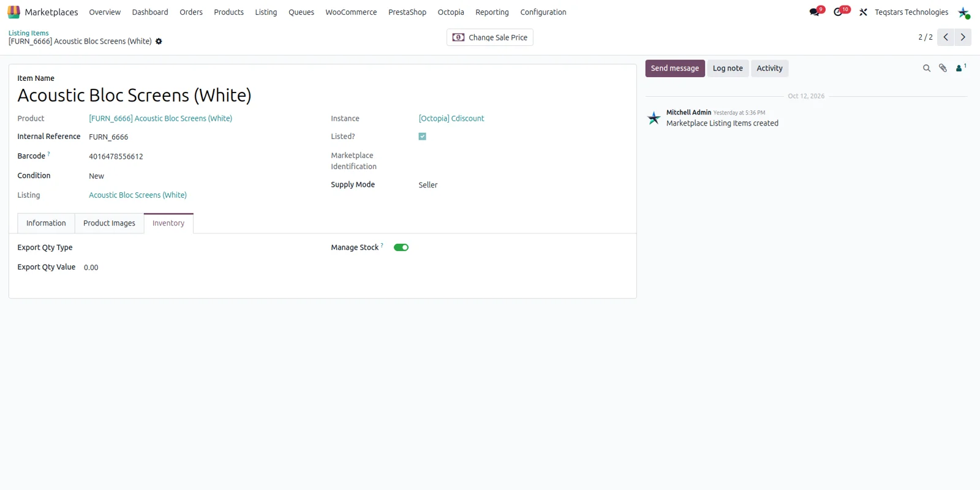Click the Activity button
The width and height of the screenshot is (980, 490).
[769, 69]
